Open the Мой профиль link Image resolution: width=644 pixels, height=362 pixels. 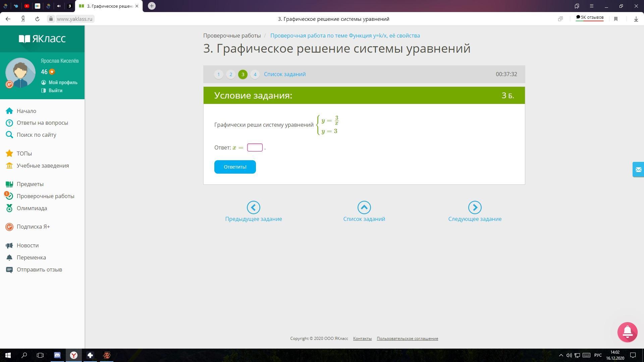(x=63, y=82)
